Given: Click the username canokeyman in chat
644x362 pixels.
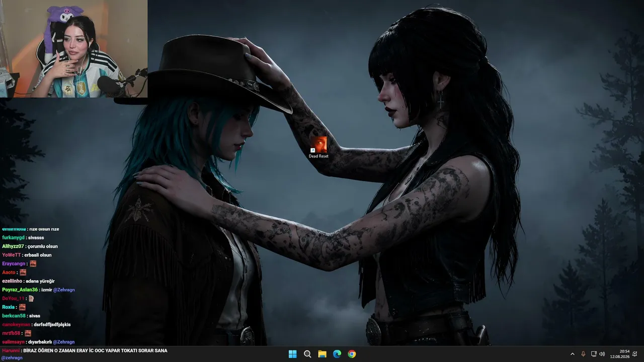Looking at the screenshot, I should tap(16, 324).
